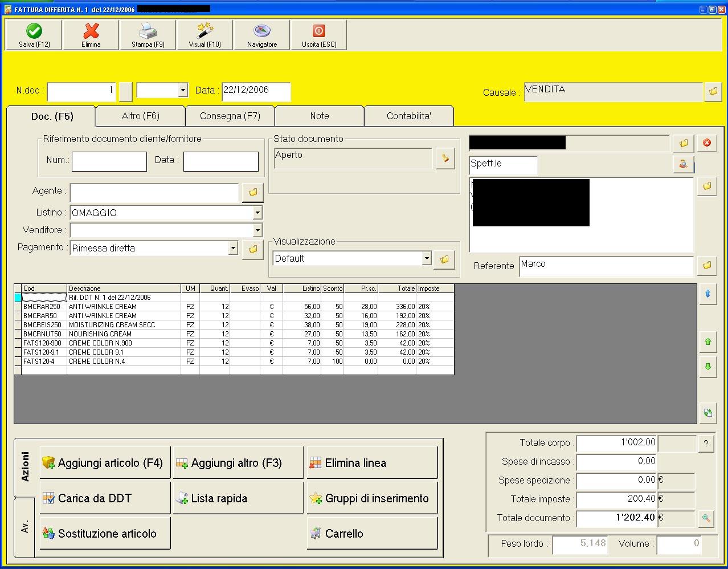Move selected line up with green arrow
The height and width of the screenshot is (569, 728).
(707, 342)
